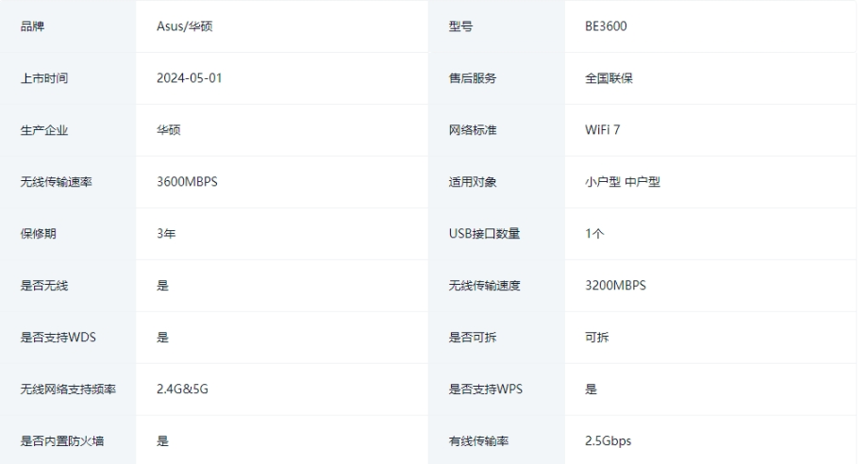The width and height of the screenshot is (868, 464).
Task: Click the 2024-05-01 release date value
Action: 190,78
